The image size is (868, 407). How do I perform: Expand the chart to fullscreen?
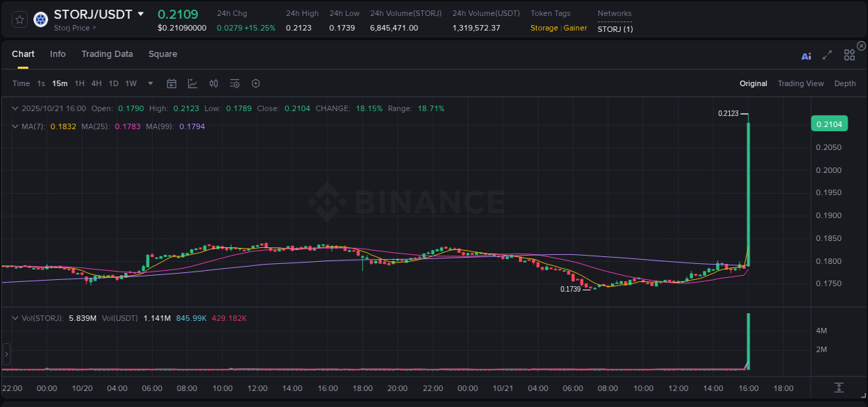tap(827, 56)
